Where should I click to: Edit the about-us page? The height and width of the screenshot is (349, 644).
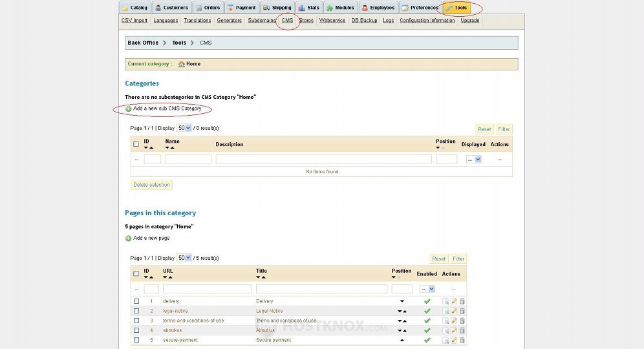click(x=455, y=330)
